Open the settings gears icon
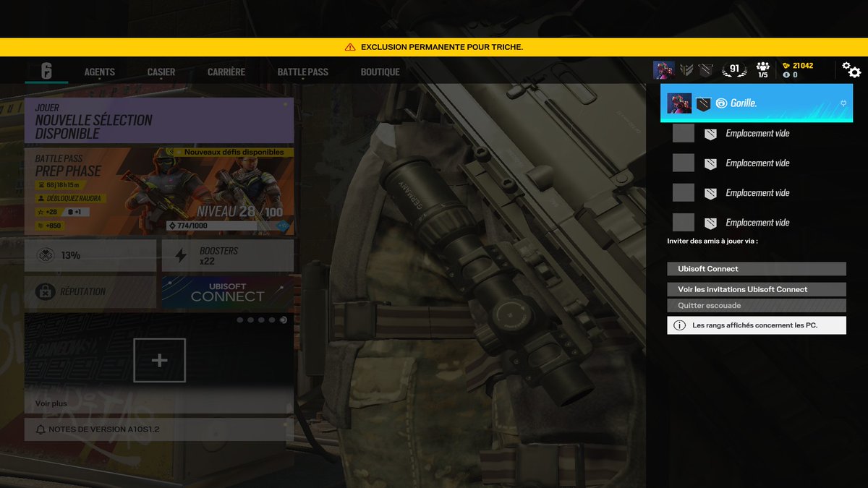Screen dimensions: 868x488 [851, 70]
